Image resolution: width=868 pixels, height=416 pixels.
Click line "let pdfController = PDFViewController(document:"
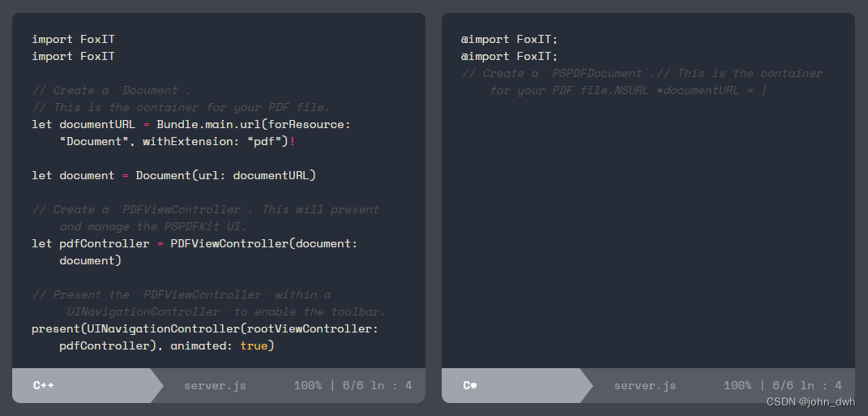pos(195,244)
